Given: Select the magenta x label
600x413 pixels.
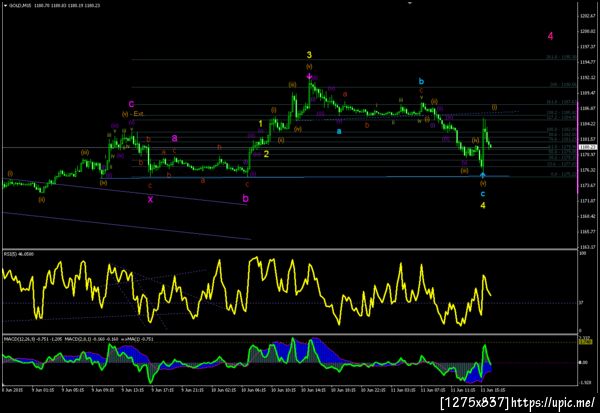Looking at the screenshot, I should click(150, 199).
